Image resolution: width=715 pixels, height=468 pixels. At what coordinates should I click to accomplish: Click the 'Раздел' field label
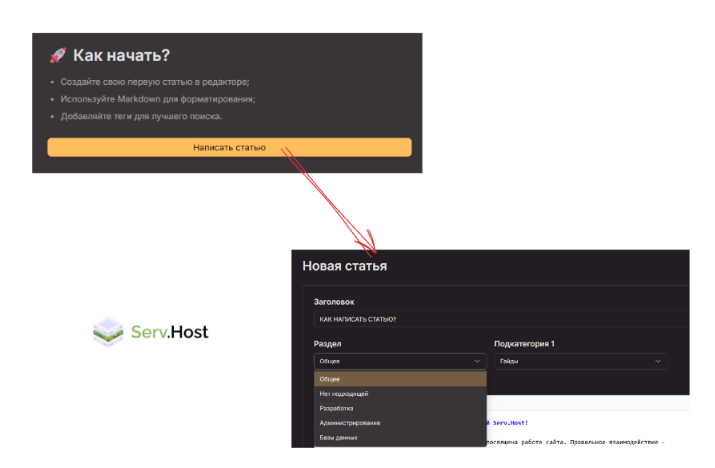(x=327, y=344)
